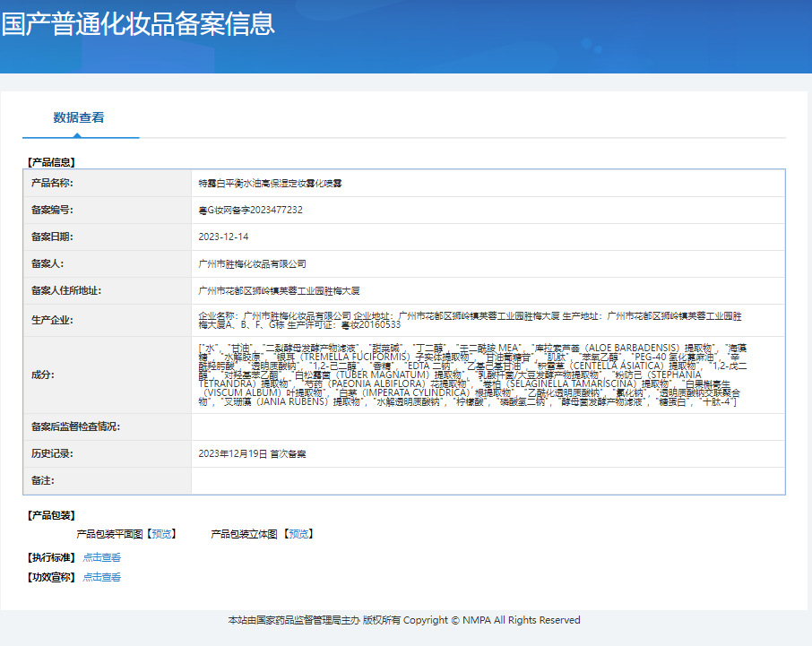Click the 备案后监督检查情况 label
Viewport: 812px width, 646px height.
point(75,426)
